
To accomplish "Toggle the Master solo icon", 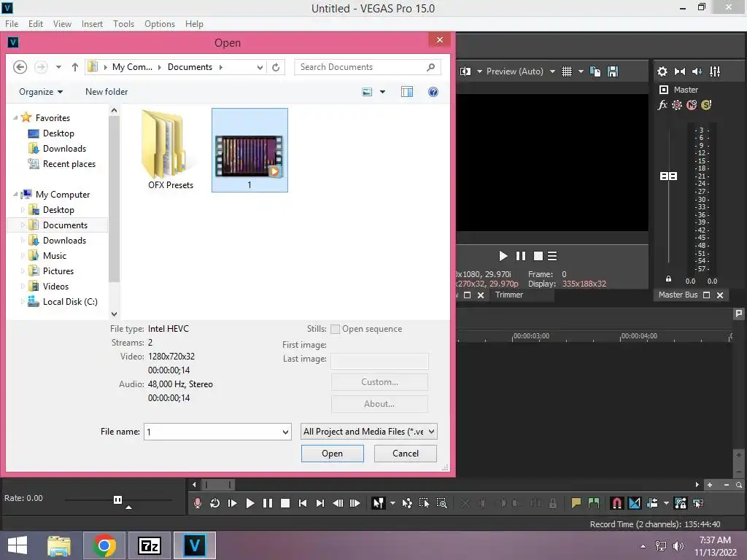I will coord(706,105).
